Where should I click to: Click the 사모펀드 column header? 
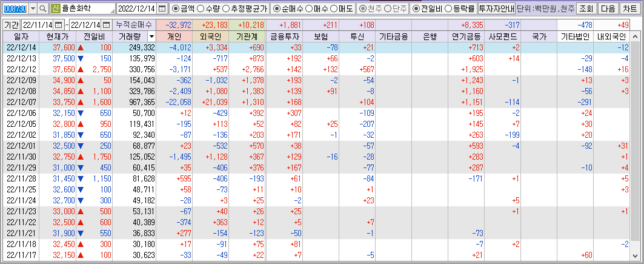click(503, 36)
